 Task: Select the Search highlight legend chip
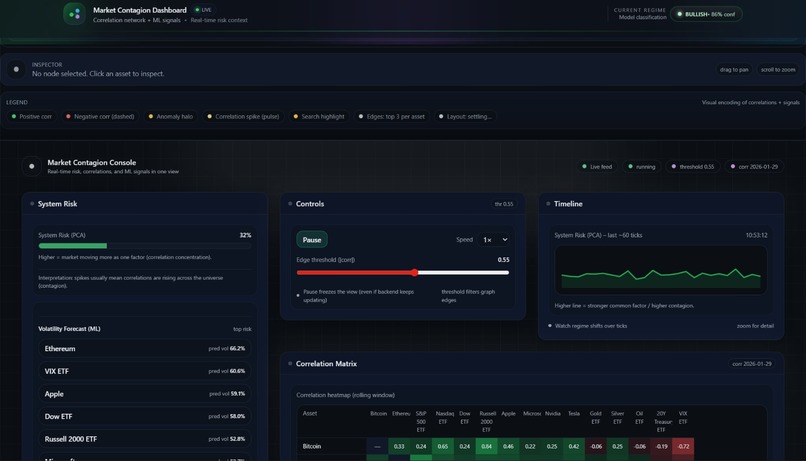tap(319, 117)
